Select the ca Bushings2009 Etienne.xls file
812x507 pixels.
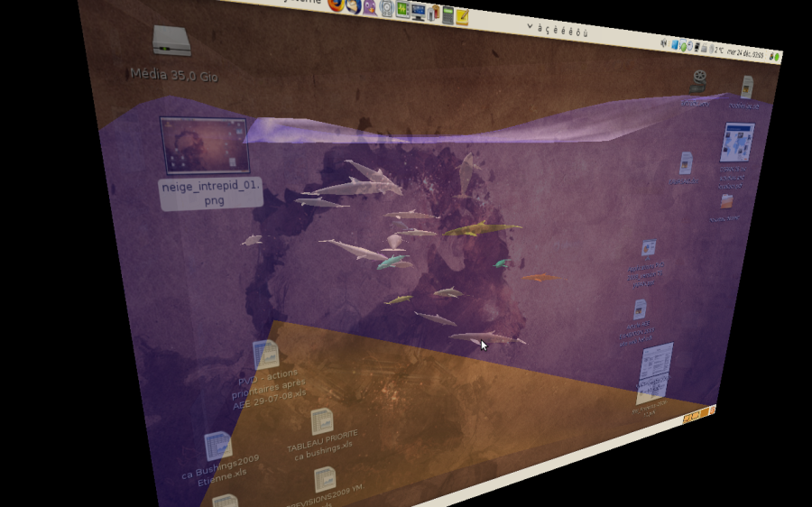pos(219,457)
